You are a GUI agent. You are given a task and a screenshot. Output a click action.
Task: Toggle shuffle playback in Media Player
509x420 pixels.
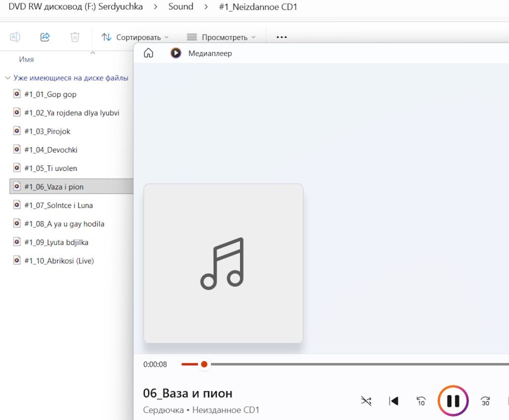pos(366,401)
